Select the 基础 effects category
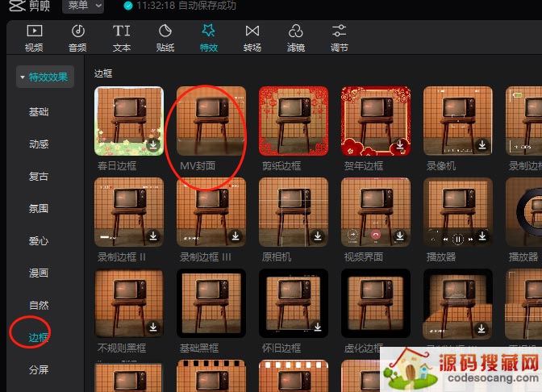 pyautogui.click(x=39, y=112)
